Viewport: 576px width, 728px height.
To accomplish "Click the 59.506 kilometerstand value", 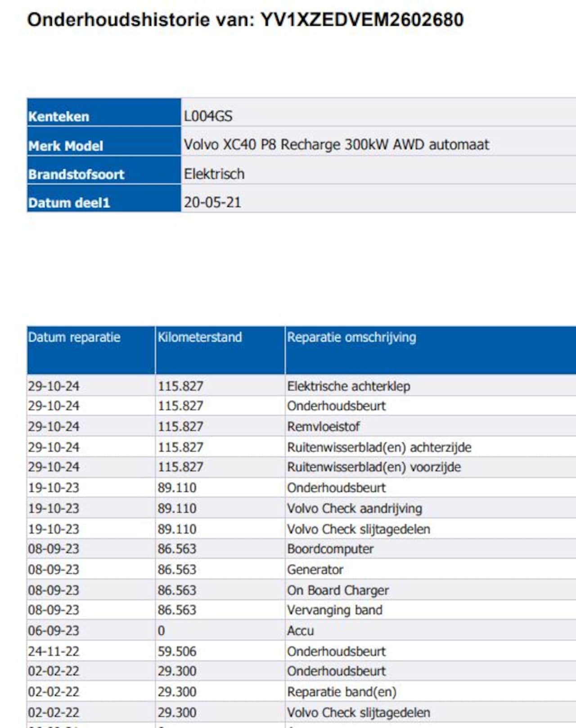I will click(x=177, y=651).
